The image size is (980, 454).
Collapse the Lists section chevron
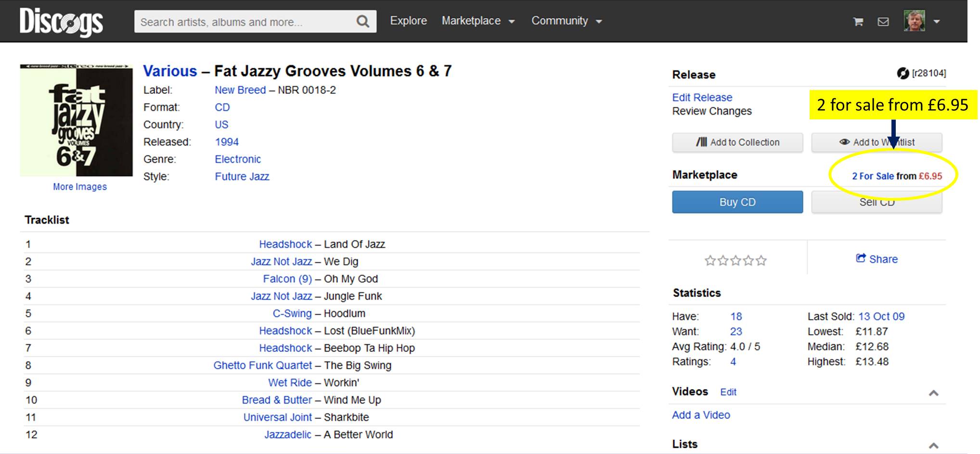point(933,445)
